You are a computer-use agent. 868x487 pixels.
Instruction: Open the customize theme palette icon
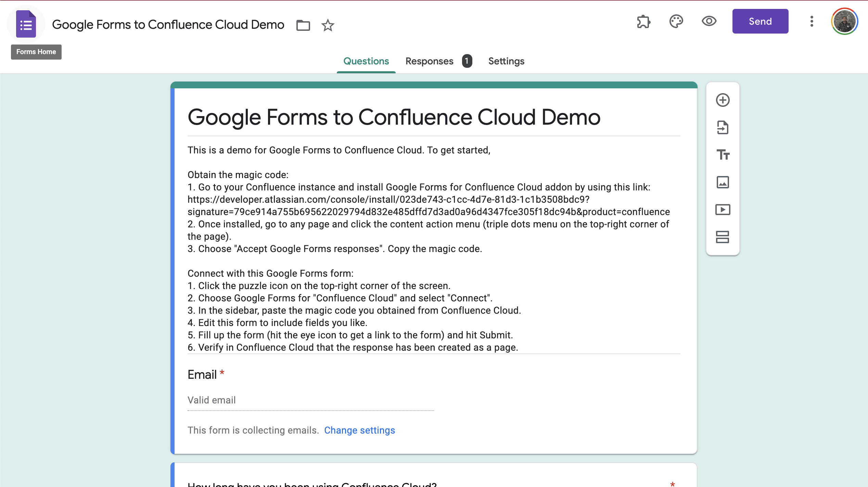click(676, 22)
